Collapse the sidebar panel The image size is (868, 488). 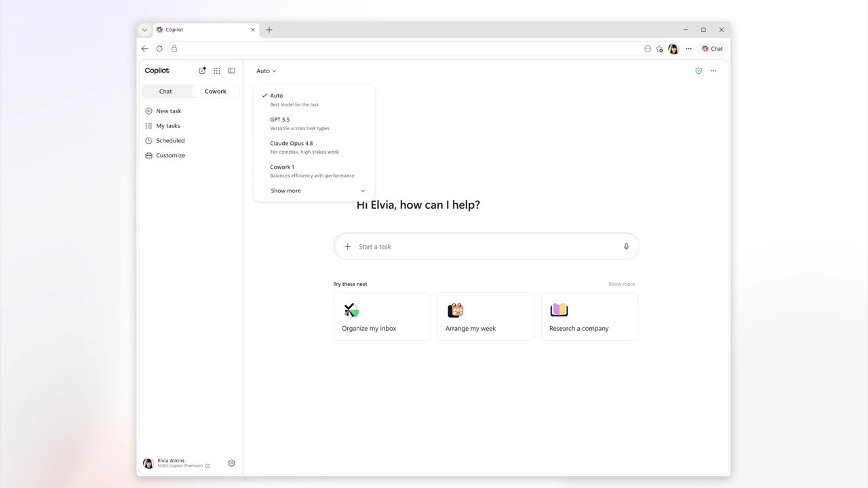click(232, 70)
